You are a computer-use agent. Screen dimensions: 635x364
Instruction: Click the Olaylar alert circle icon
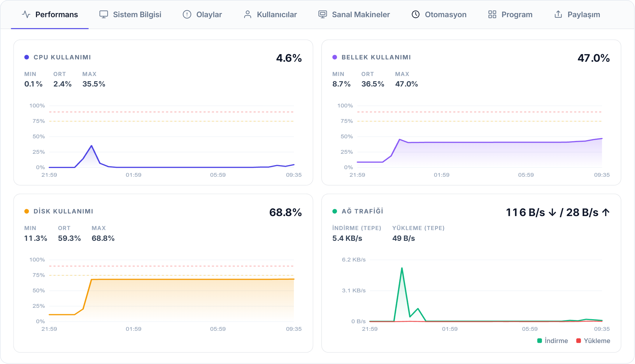(187, 14)
